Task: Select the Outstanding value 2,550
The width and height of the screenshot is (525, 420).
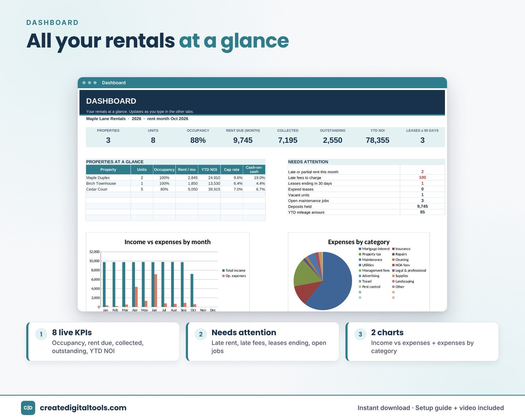Action: coord(332,140)
